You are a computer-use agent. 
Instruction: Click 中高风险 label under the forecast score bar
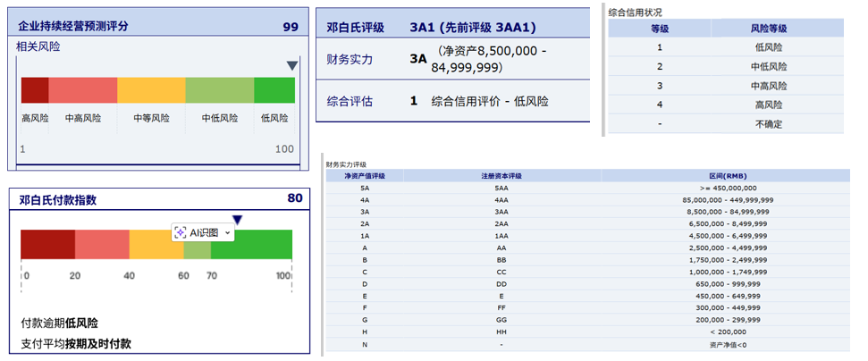click(83, 118)
